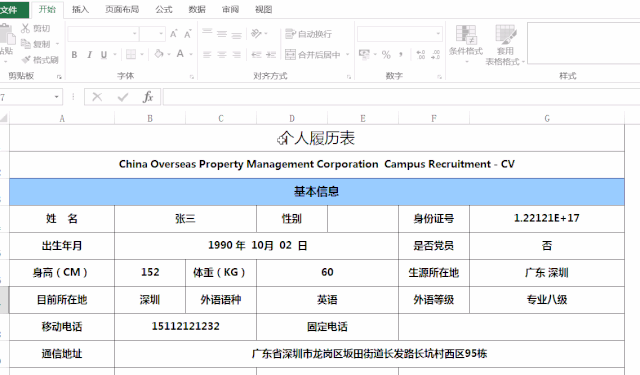Select the cell containing 张三

(x=185, y=219)
